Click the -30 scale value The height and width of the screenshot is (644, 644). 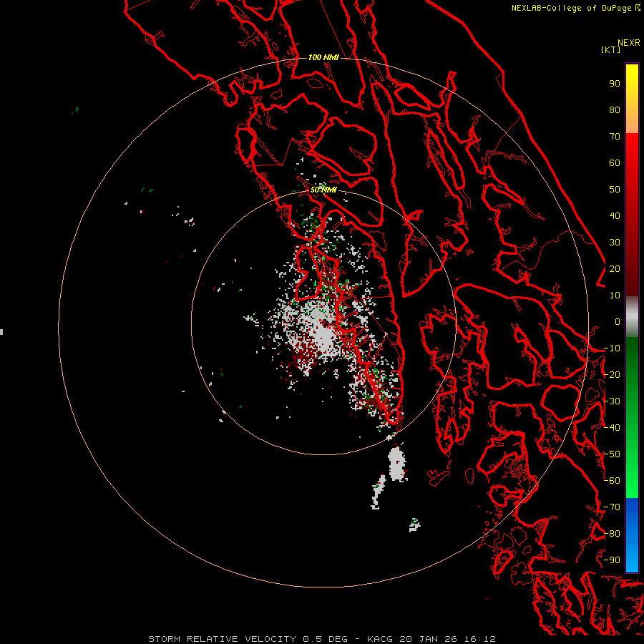[612, 401]
